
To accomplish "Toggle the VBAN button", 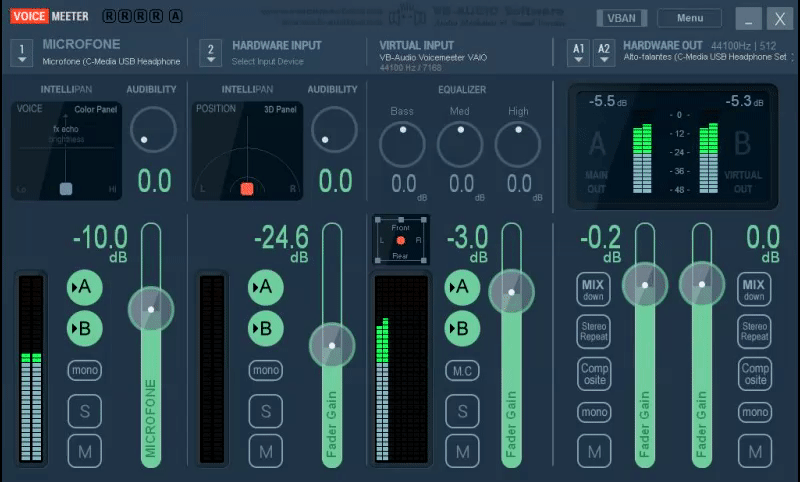I will [621, 18].
